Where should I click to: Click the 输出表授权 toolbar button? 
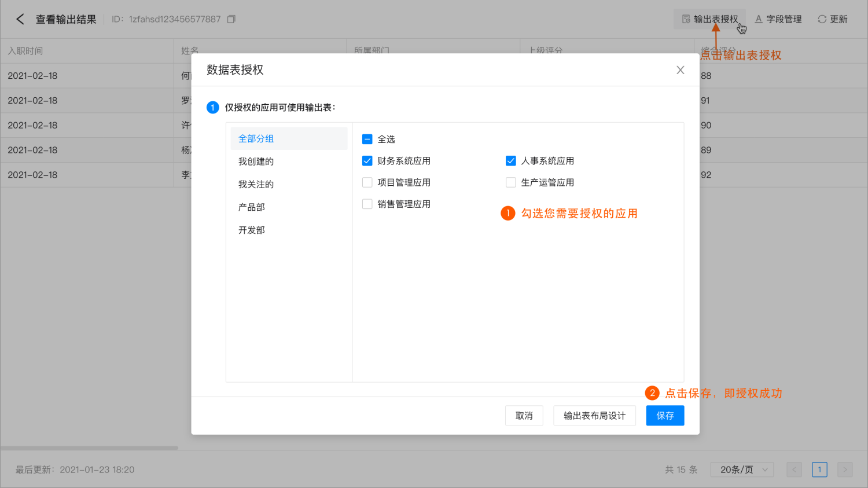(x=709, y=19)
